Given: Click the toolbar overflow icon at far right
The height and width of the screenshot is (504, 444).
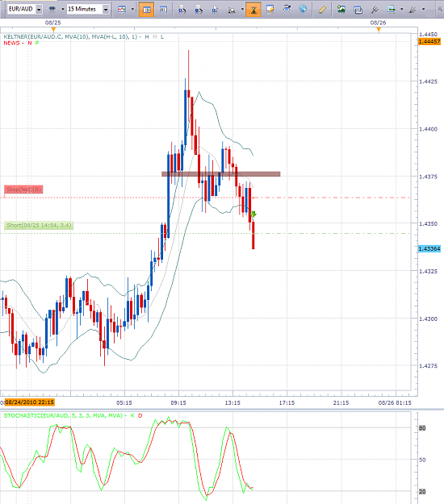Looking at the screenshot, I should (440, 9).
